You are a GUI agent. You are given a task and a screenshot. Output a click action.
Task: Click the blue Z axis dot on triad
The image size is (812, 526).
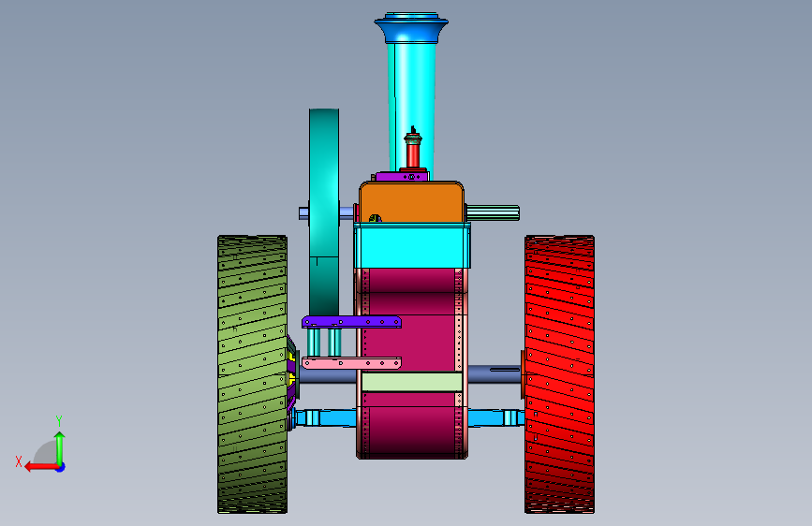point(61,467)
